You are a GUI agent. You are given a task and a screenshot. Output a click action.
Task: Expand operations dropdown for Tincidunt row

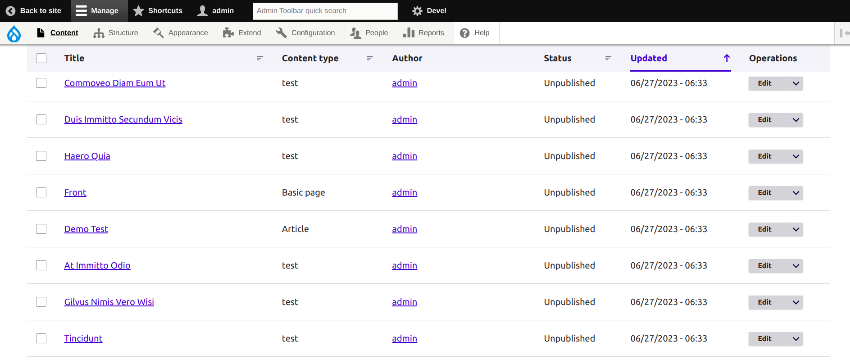click(796, 339)
